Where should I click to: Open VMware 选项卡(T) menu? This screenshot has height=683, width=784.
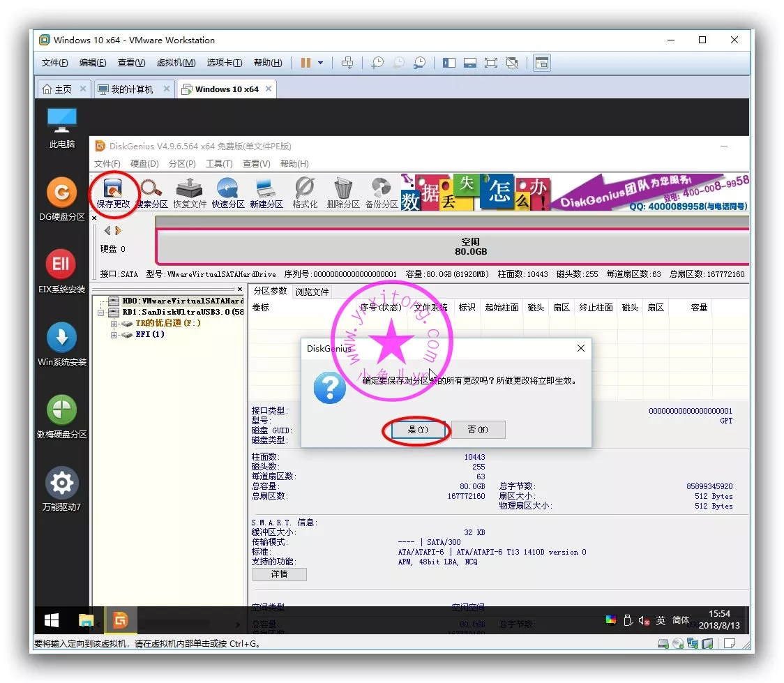pyautogui.click(x=225, y=63)
